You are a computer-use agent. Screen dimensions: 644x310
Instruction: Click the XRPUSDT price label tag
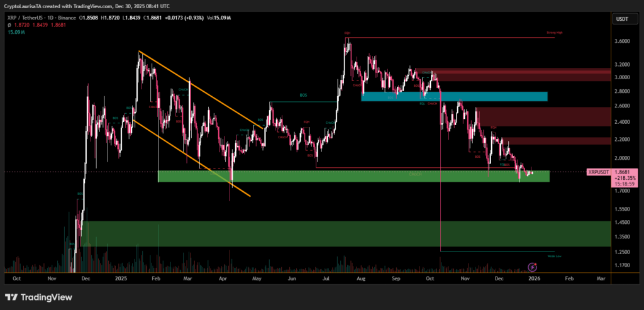tap(598, 172)
